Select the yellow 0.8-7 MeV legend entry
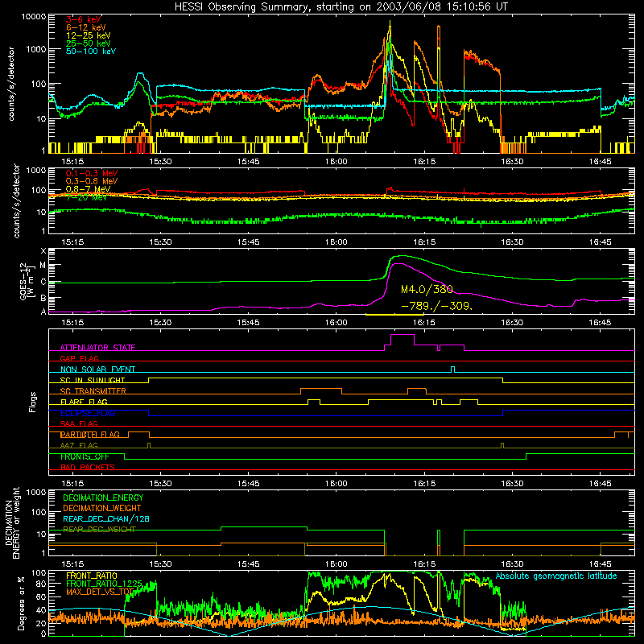This screenshot has width=644, height=644. (x=88, y=189)
